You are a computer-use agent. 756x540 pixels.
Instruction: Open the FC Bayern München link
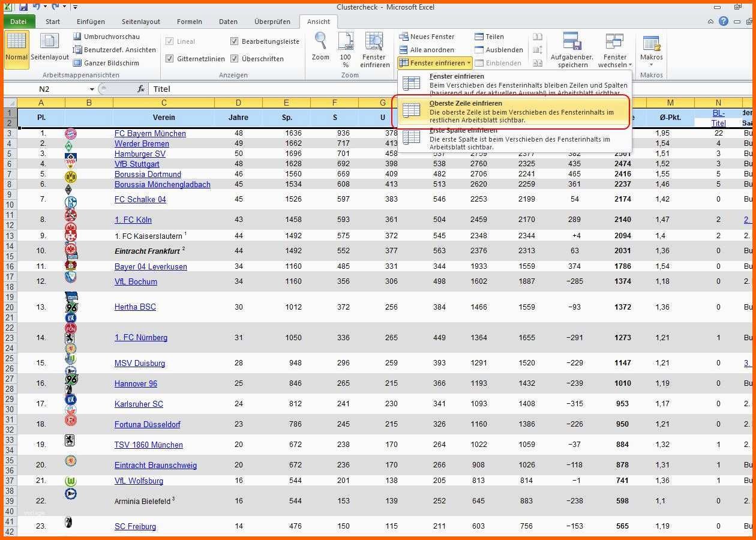tap(150, 133)
